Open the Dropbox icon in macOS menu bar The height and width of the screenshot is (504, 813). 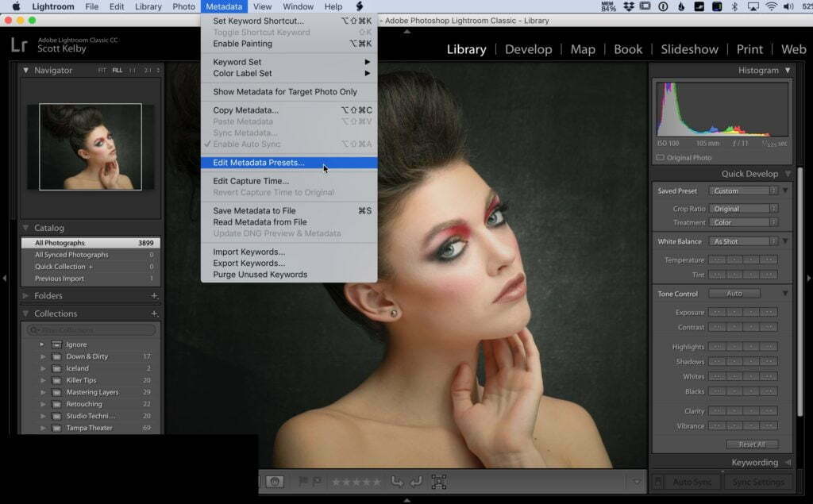point(629,6)
